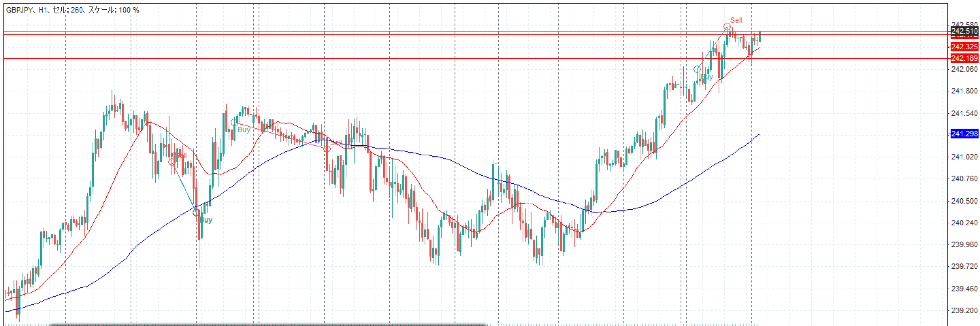Click the blue 241.298 moving average price tag
Image resolution: width=980 pixels, height=326 pixels.
coord(964,134)
